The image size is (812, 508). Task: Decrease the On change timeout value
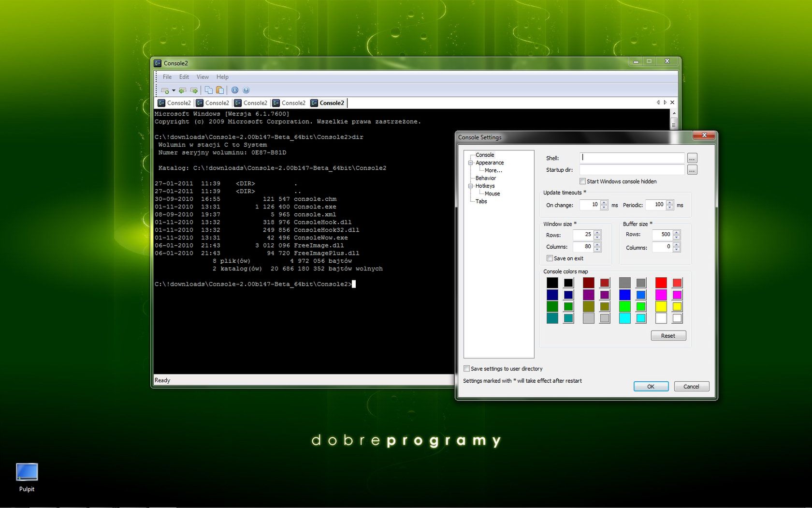[x=604, y=208]
